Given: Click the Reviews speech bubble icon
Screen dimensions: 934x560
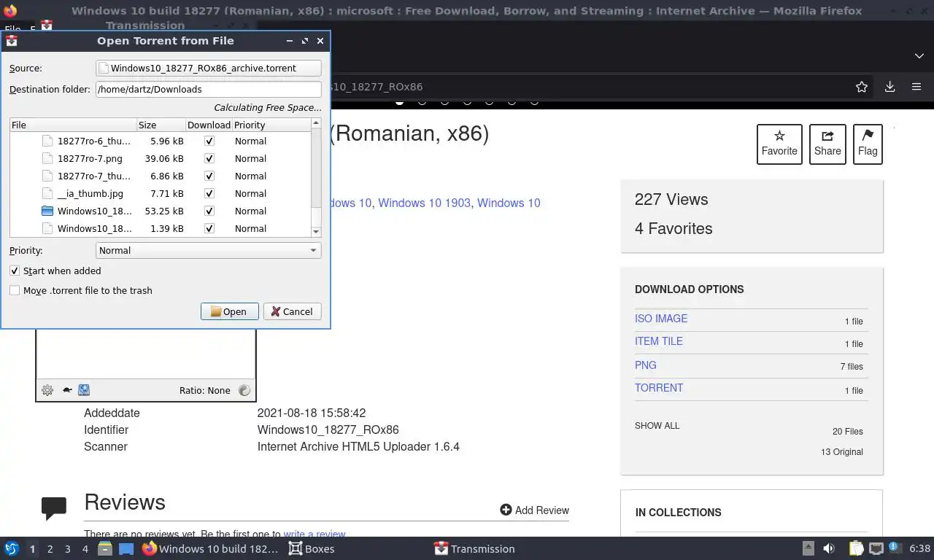Looking at the screenshot, I should (54, 508).
